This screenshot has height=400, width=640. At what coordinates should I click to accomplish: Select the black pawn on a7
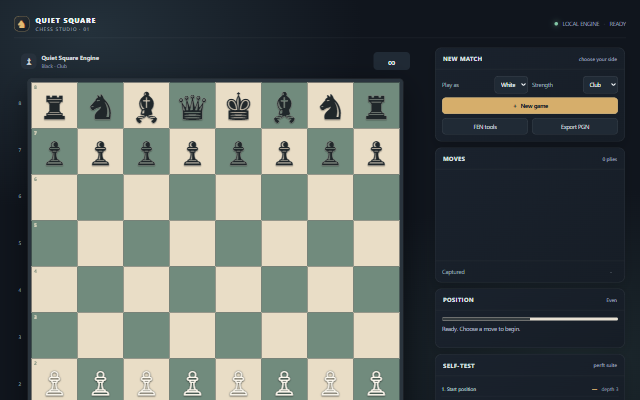(x=54, y=153)
